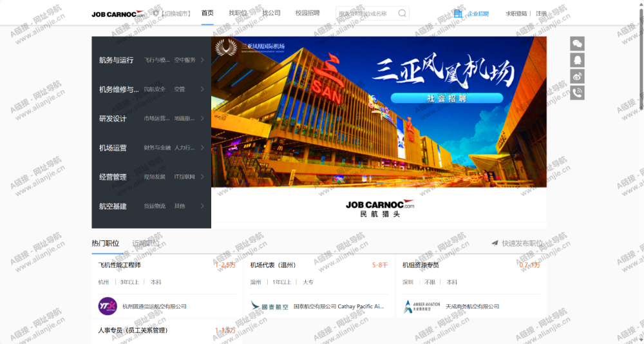The image size is (644, 344).
Task: Click 企业招聘 link
Action: [x=478, y=14]
